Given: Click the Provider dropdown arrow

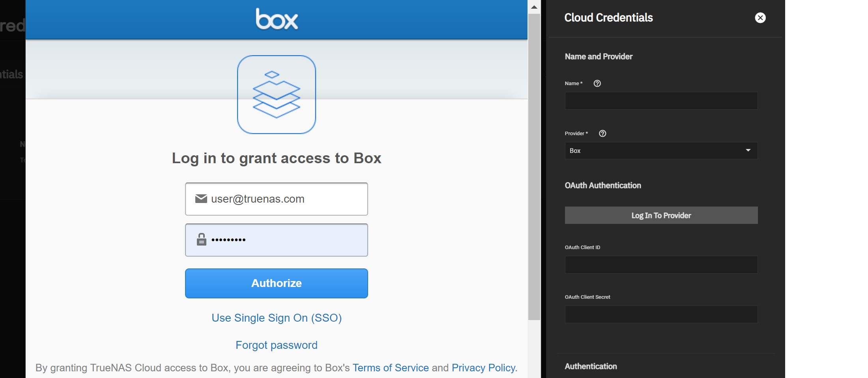Looking at the screenshot, I should (x=748, y=150).
